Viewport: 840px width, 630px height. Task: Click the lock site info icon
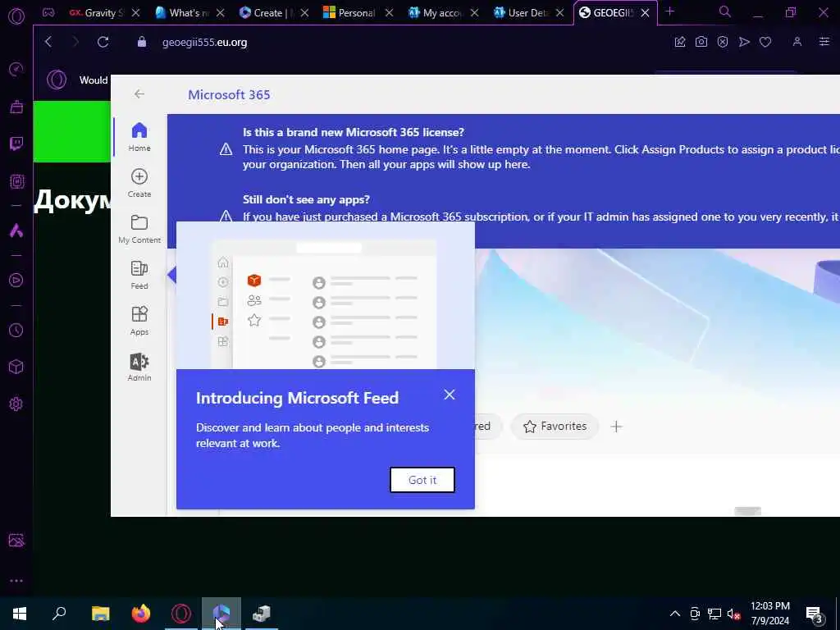tap(141, 42)
